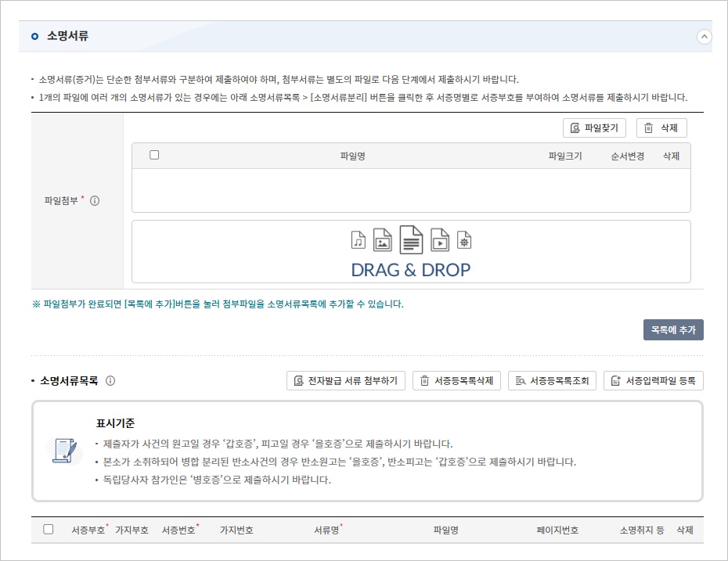Click the document file icon in drop zone
This screenshot has width=728, height=561.
pyautogui.click(x=411, y=239)
